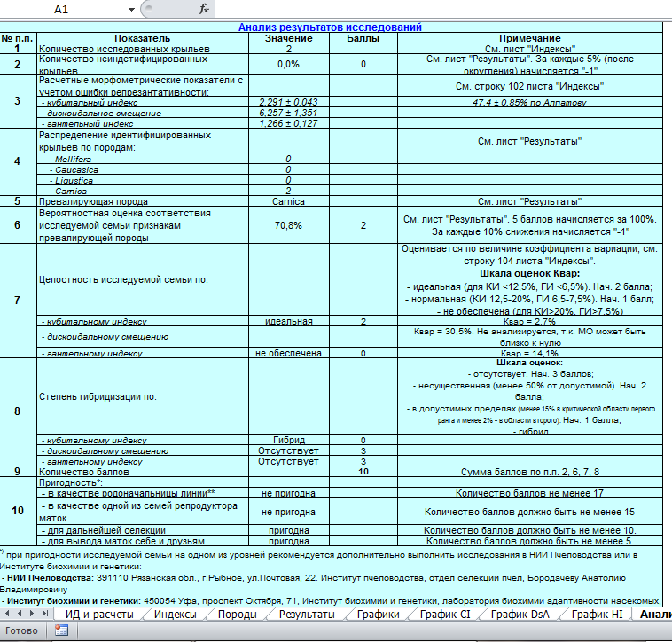This screenshot has width=672, height=642.
Task: Switch to the Породы sheet tab
Action: (238, 614)
